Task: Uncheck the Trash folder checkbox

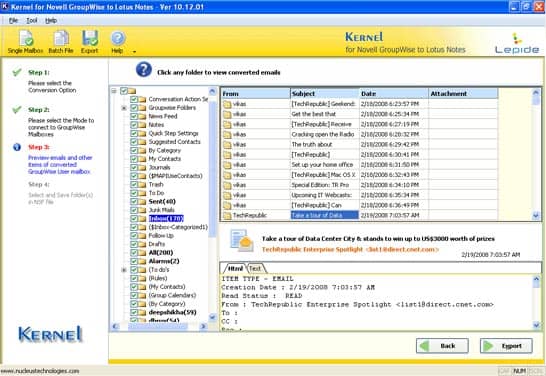Action: (134, 185)
